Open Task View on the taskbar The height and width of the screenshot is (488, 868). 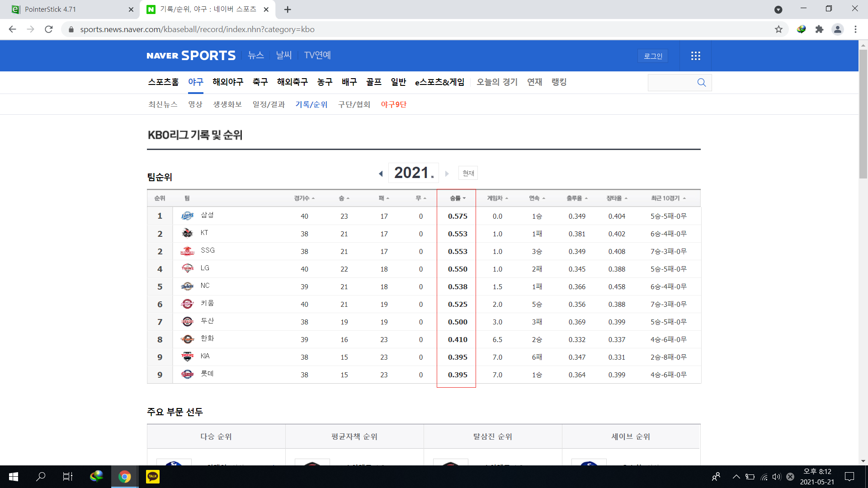click(x=68, y=477)
